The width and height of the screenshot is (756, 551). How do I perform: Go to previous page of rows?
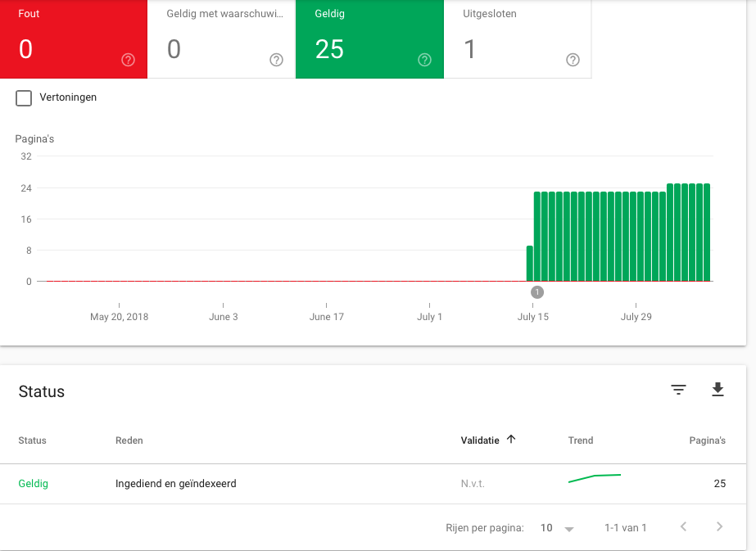(683, 526)
